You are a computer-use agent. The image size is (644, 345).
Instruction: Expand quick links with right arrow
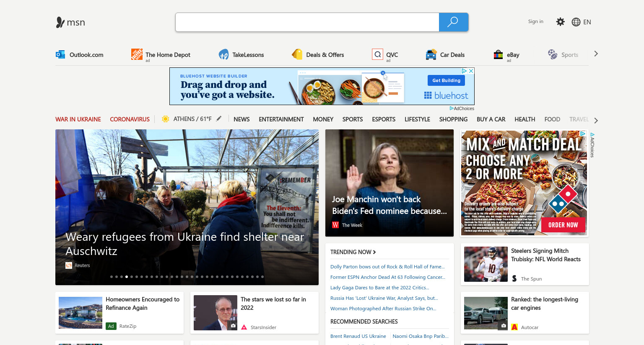[x=596, y=54]
